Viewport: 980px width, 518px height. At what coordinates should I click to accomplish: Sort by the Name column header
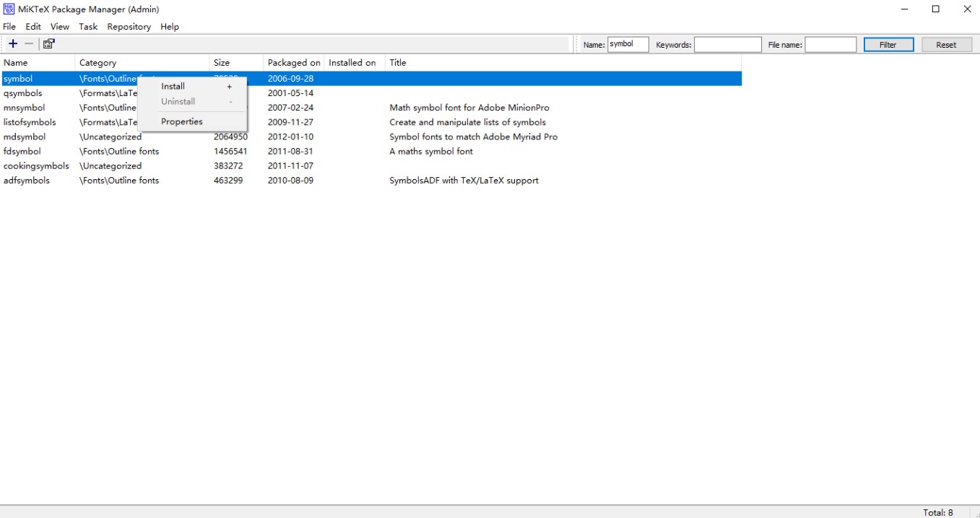pyautogui.click(x=38, y=63)
